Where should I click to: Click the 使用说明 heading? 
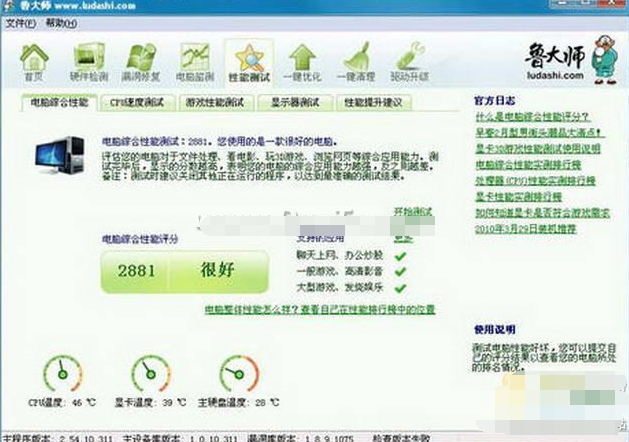494,330
